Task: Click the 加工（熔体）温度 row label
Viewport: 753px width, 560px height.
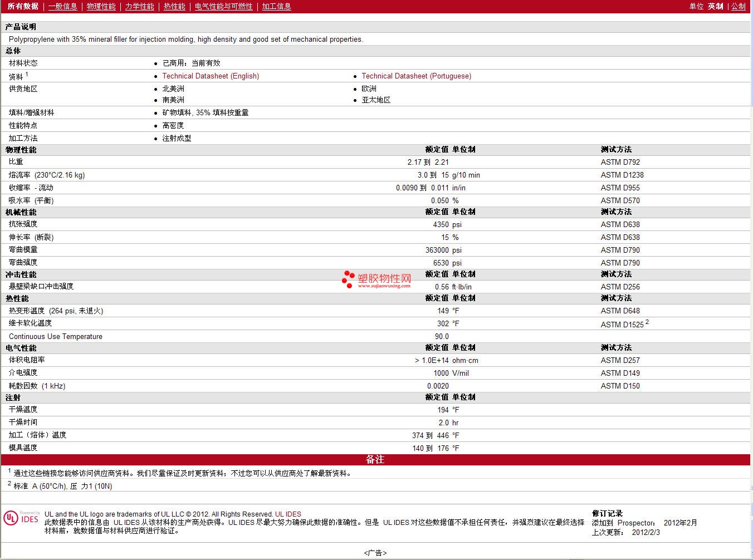Action: 37,435
